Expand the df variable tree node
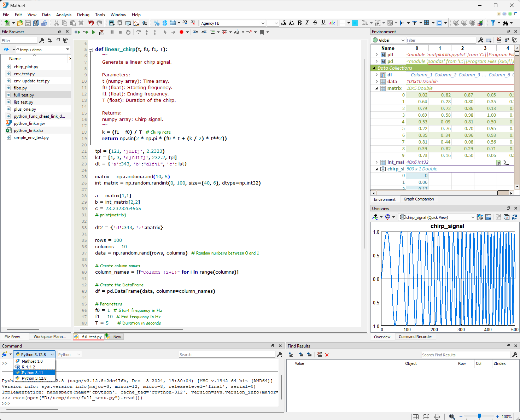The width and height of the screenshot is (520, 420). tap(376, 75)
